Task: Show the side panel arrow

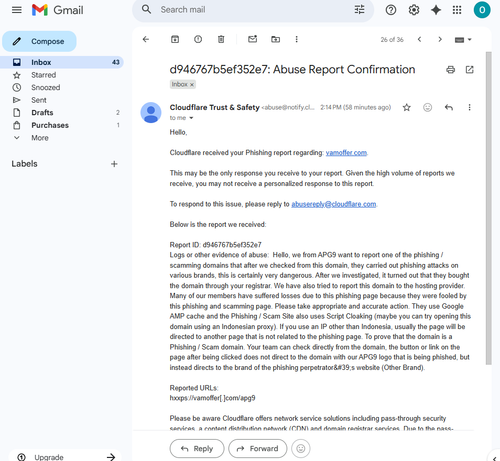Action: [x=494, y=458]
